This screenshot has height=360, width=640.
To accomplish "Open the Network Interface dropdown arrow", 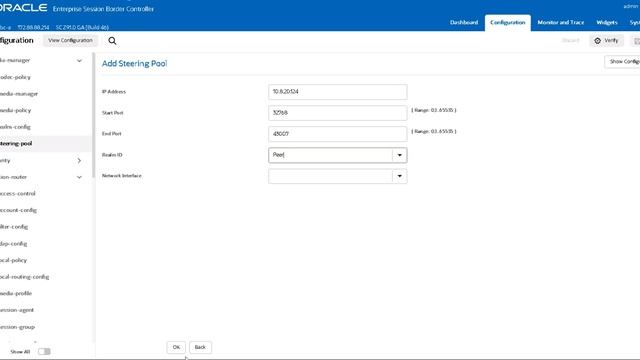I will (400, 176).
